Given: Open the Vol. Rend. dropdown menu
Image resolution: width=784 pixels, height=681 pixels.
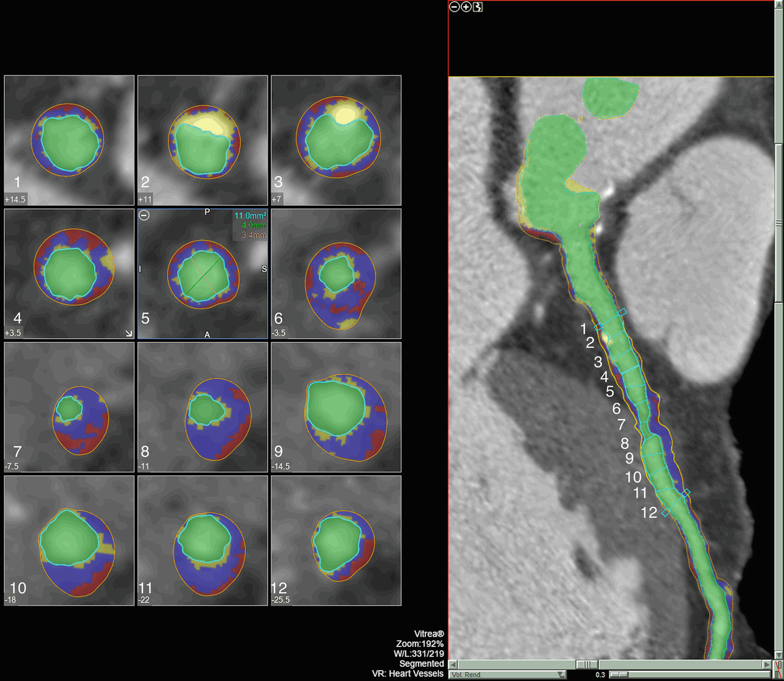Looking at the screenshot, I should [x=560, y=675].
